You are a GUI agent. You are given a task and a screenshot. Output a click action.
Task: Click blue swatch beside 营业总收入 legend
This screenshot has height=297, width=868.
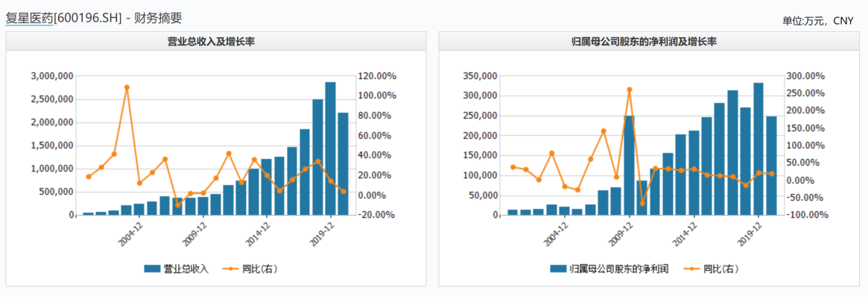(x=152, y=269)
